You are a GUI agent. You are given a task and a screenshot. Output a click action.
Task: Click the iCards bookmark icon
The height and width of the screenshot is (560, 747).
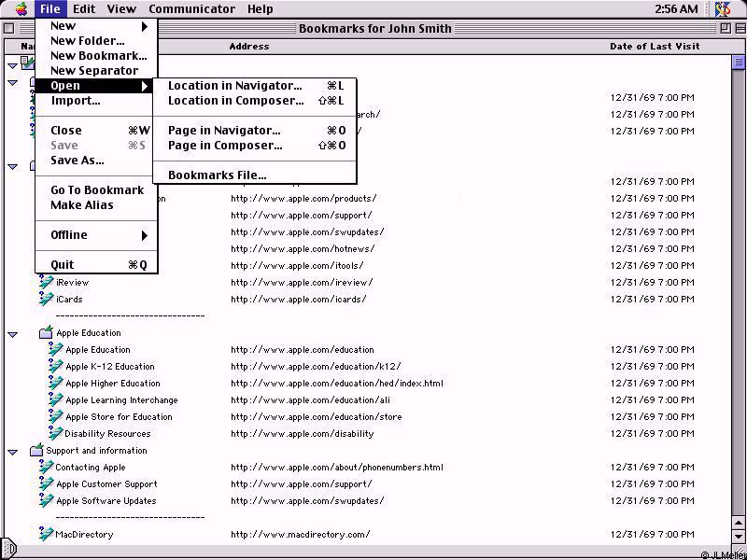(47, 300)
